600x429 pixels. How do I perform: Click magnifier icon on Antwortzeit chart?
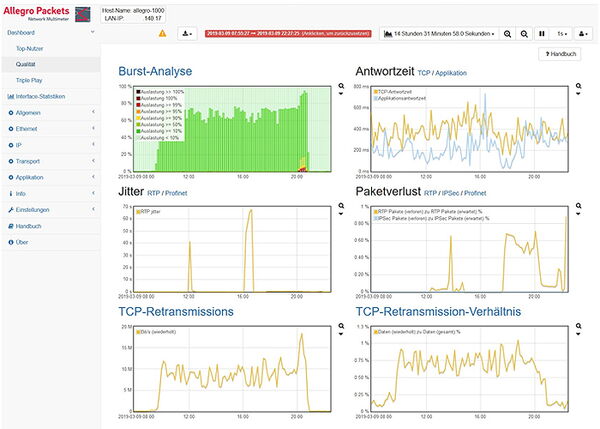[x=578, y=87]
